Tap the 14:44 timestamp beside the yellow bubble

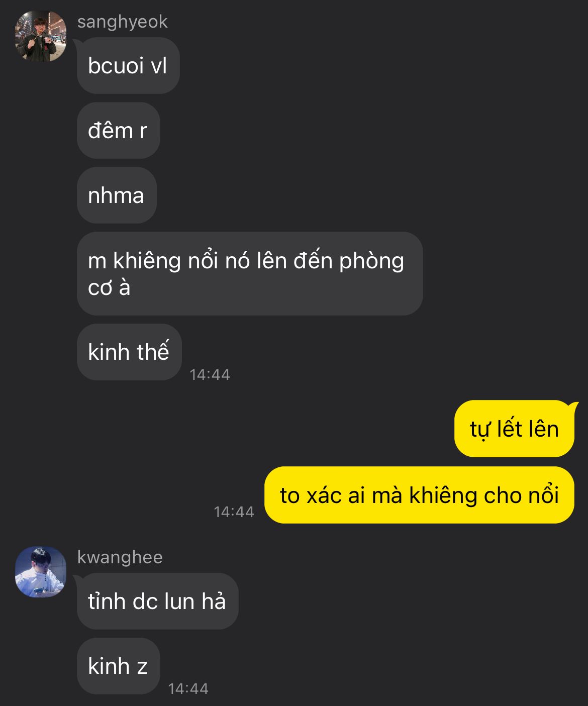234,512
